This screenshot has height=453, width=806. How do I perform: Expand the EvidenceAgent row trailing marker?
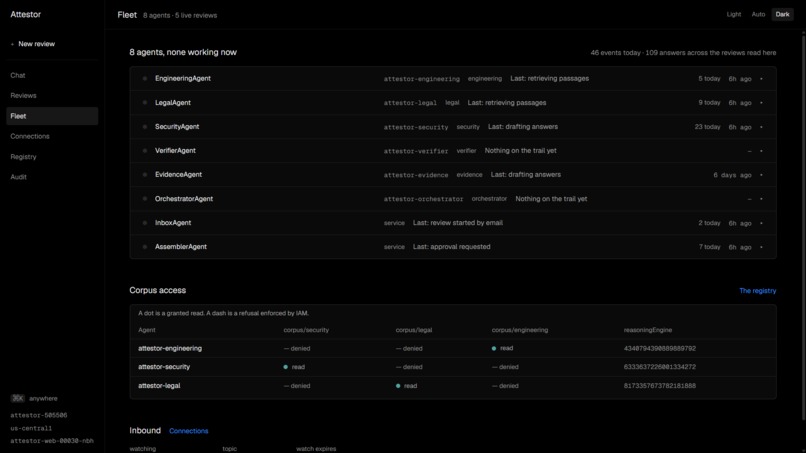[761, 175]
